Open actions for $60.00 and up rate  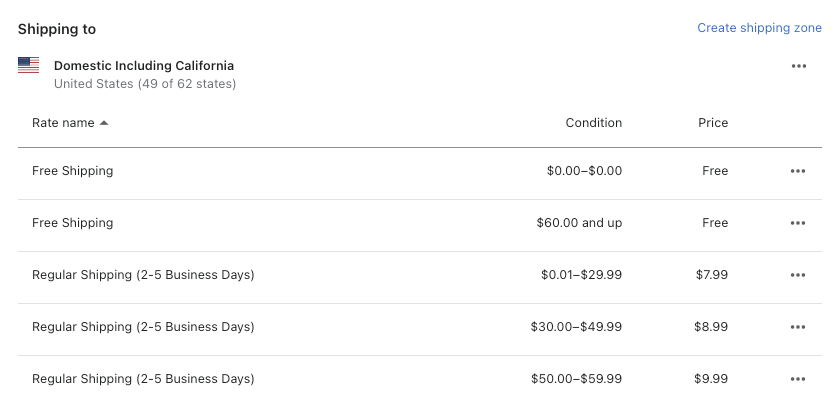[x=797, y=223]
